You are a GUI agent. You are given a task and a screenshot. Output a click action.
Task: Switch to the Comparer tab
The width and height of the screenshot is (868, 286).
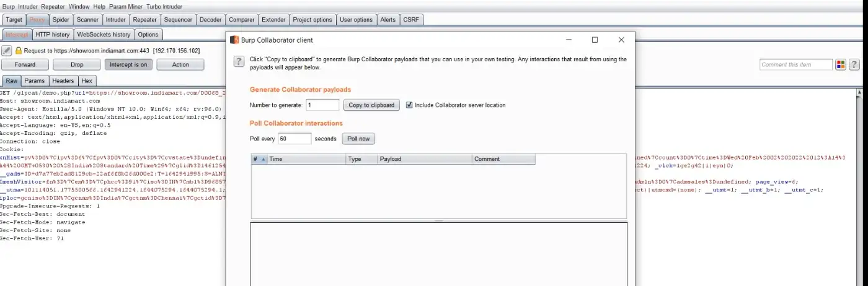coord(241,20)
